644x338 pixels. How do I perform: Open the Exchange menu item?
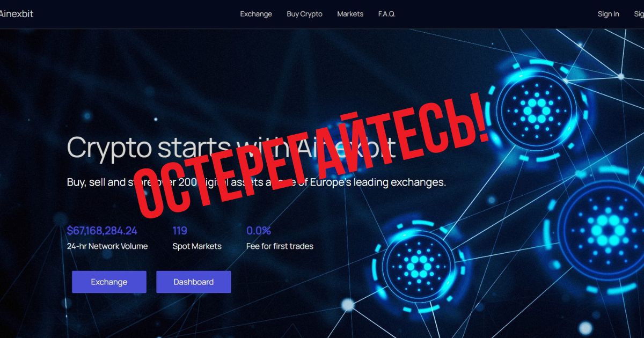click(256, 14)
